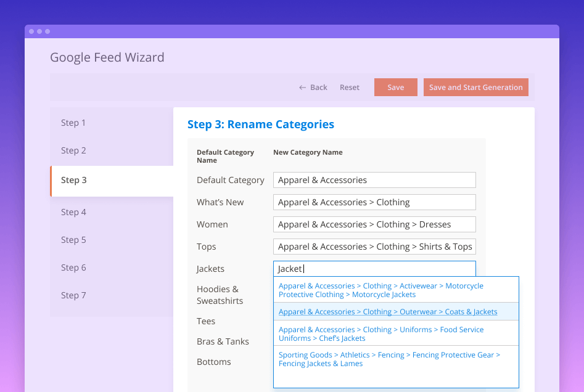Viewport: 584px width, 392px height.
Task: Click Save and Start Generation
Action: (x=475, y=87)
